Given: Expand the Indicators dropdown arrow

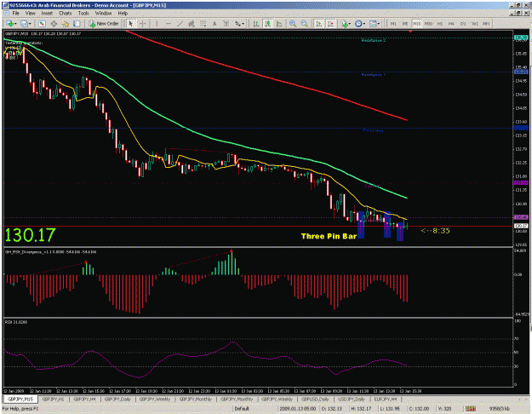Looking at the screenshot, I should point(350,24).
